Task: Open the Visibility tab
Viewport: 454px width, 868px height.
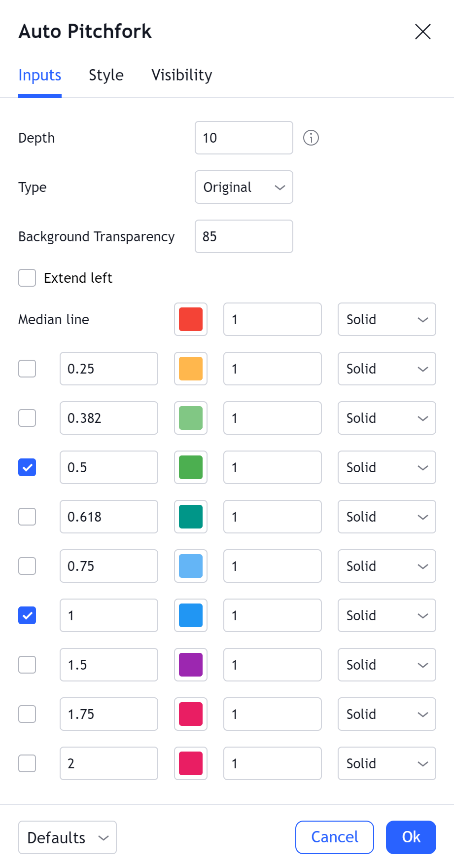Action: coord(181,75)
